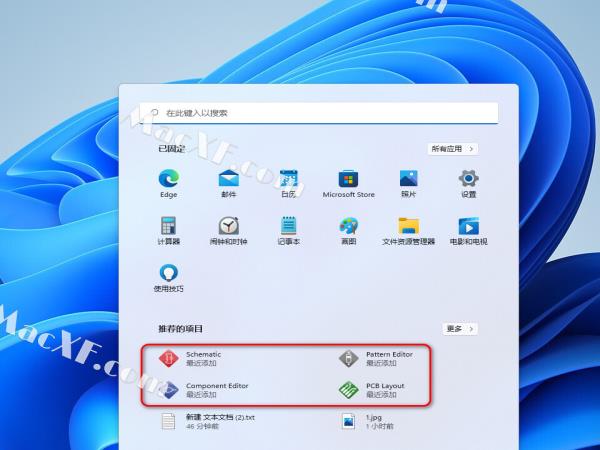Image resolution: width=600 pixels, height=450 pixels.
Task: Show 所有应用 all apps list
Action: click(x=453, y=148)
